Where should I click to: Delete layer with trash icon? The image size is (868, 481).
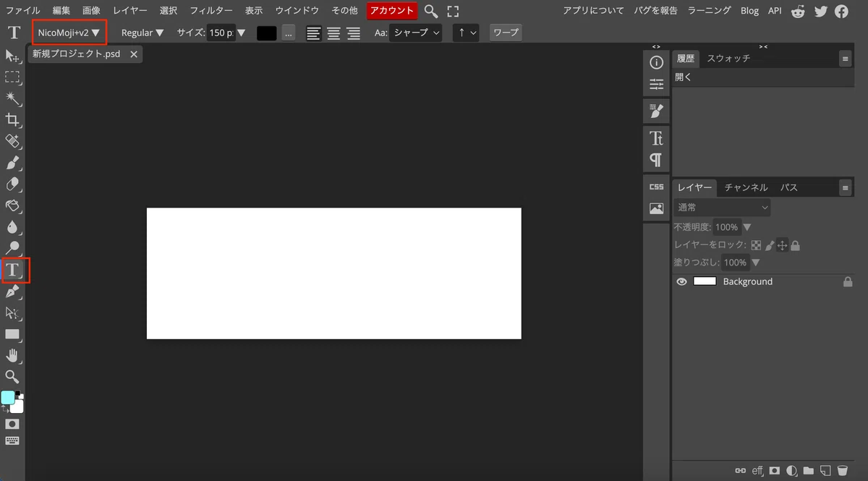842,470
